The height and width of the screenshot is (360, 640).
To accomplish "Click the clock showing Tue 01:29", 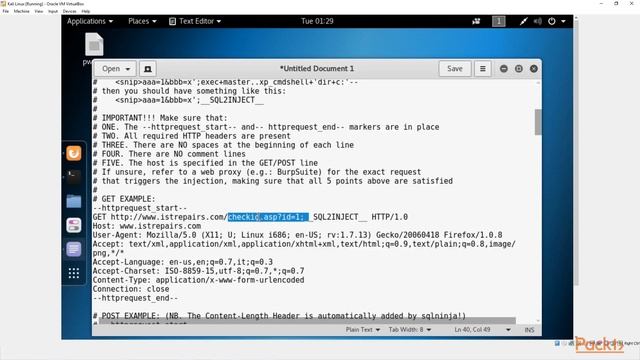I will coord(317,21).
